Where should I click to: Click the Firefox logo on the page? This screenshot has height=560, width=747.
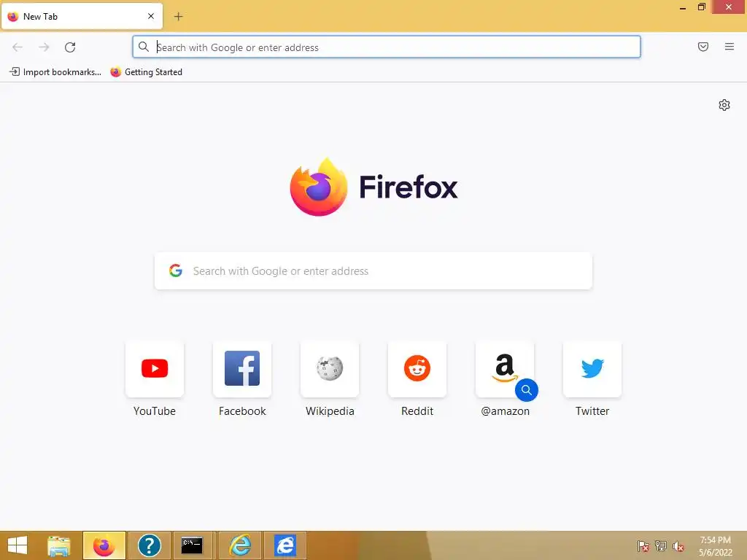pos(318,187)
